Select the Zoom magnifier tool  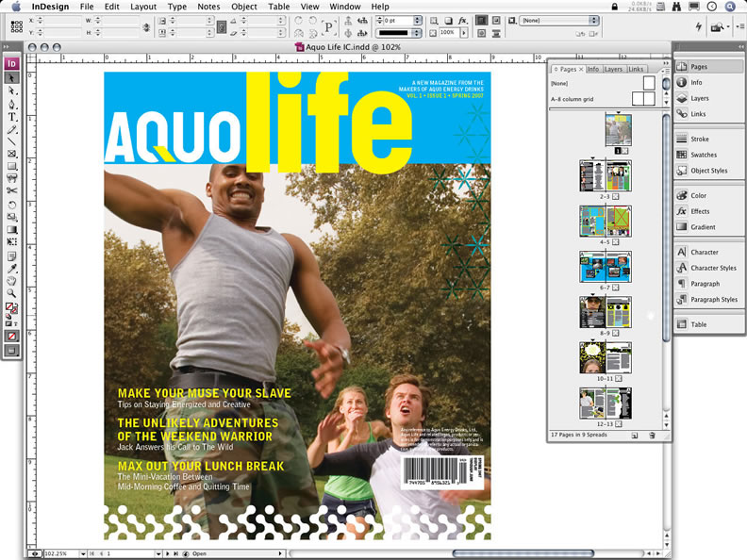click(x=12, y=293)
